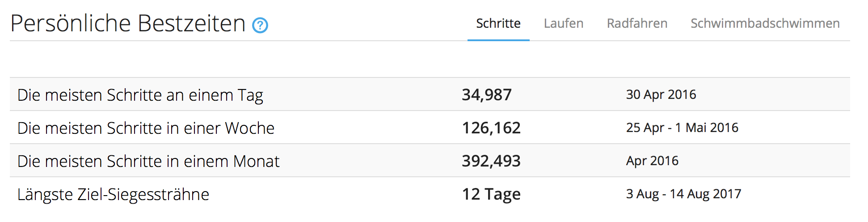Viewport: 868px width, 222px height.
Task: Click the blue underline under the Schritte tab
Action: (x=498, y=40)
